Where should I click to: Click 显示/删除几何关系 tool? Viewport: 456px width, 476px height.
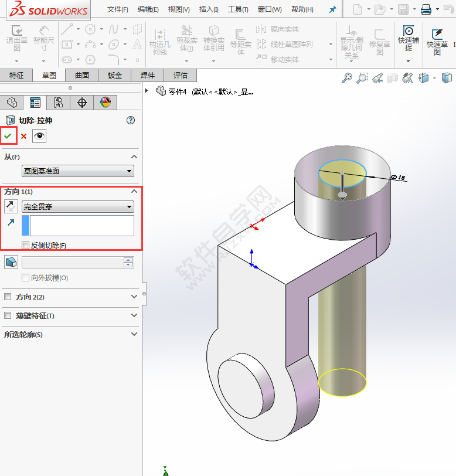coord(351,42)
